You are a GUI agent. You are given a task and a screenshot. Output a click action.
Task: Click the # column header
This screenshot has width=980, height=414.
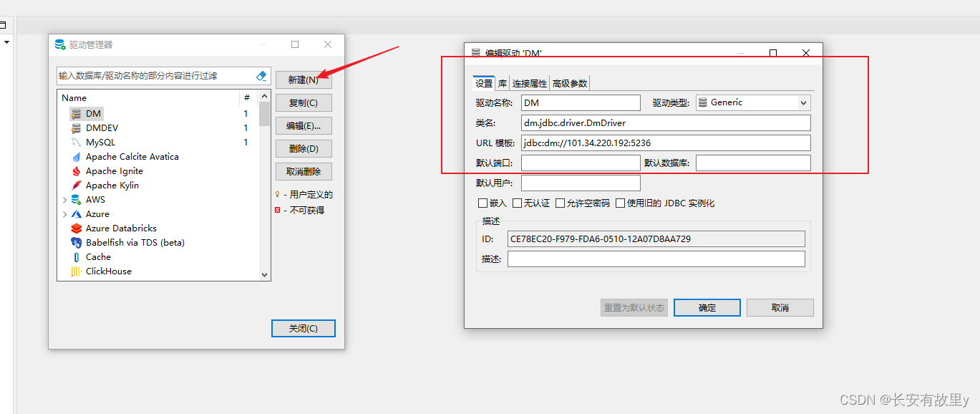pyautogui.click(x=247, y=98)
